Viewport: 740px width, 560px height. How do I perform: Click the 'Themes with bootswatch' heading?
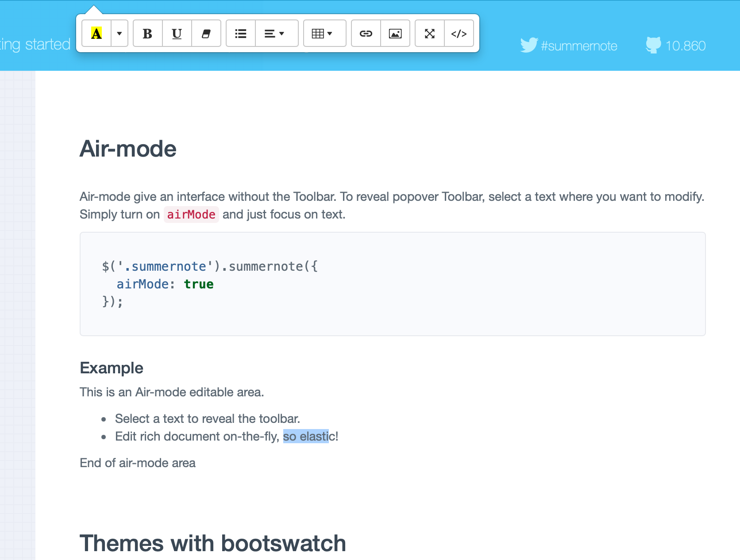click(x=213, y=543)
